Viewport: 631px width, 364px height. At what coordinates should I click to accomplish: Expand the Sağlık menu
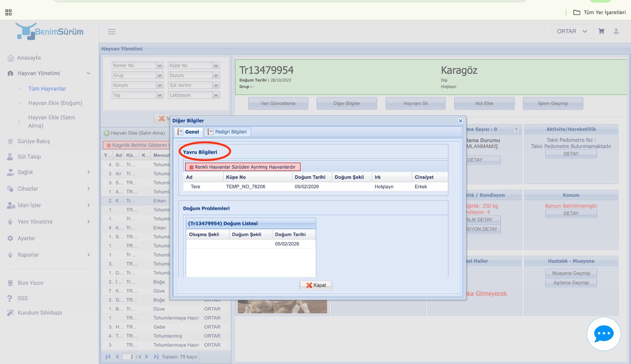click(89, 172)
